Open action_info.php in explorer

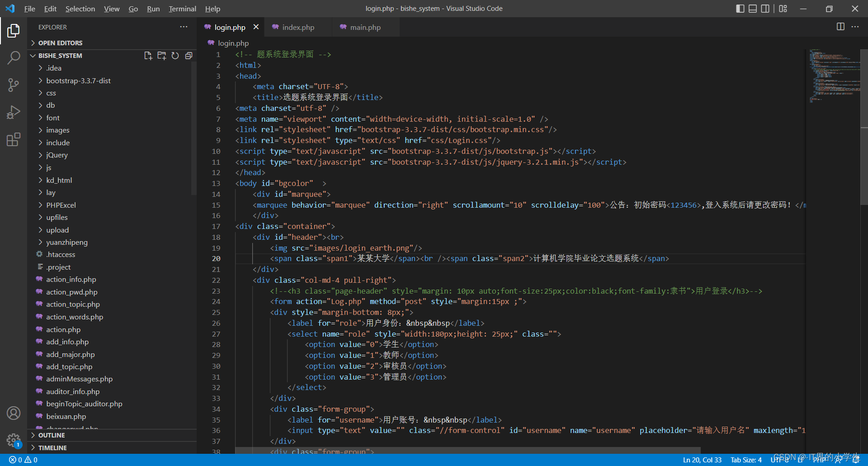point(112,280)
